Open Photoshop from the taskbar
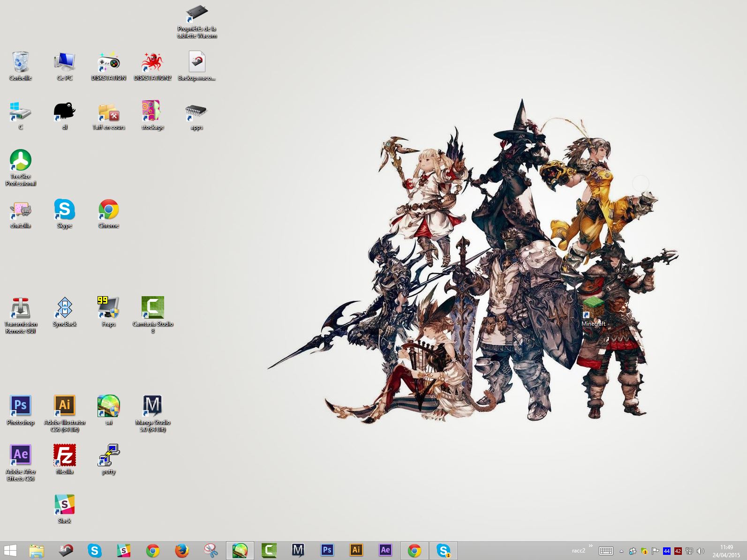747x560 pixels. click(x=327, y=551)
